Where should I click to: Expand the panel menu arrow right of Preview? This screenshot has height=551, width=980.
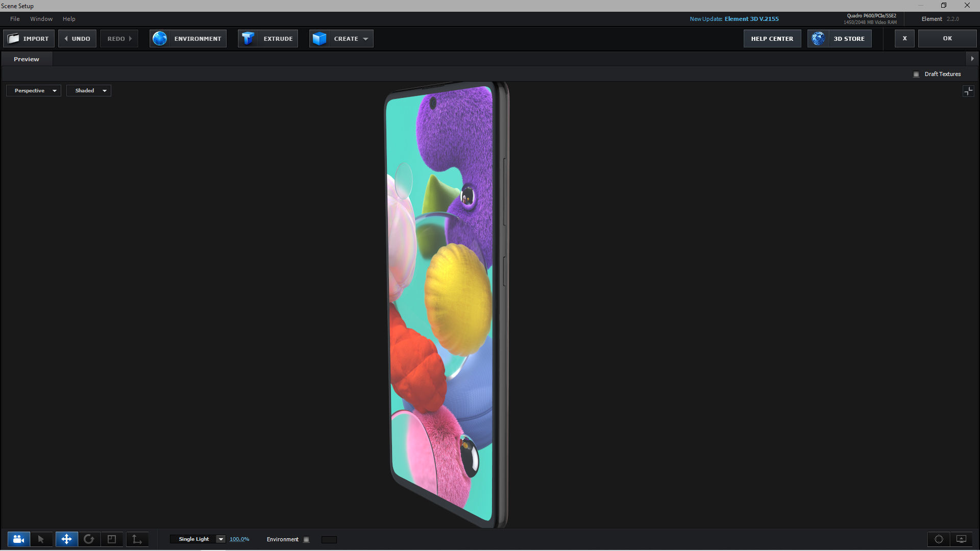point(972,59)
